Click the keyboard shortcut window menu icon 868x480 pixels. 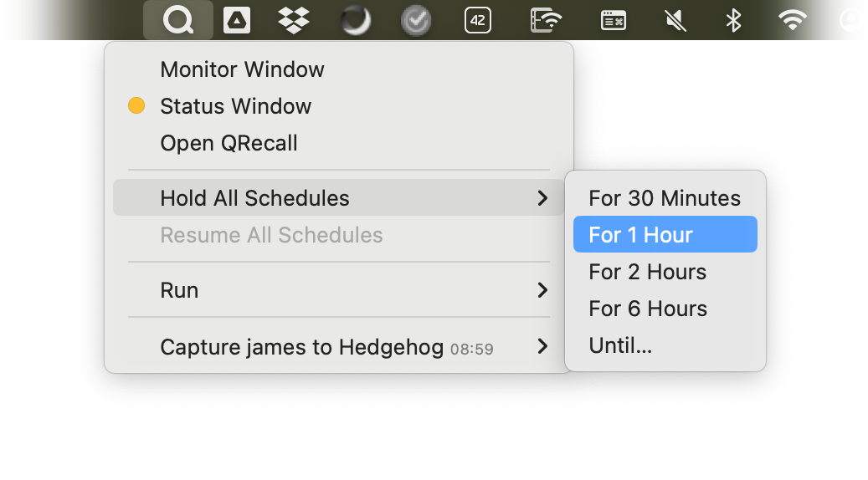click(614, 21)
